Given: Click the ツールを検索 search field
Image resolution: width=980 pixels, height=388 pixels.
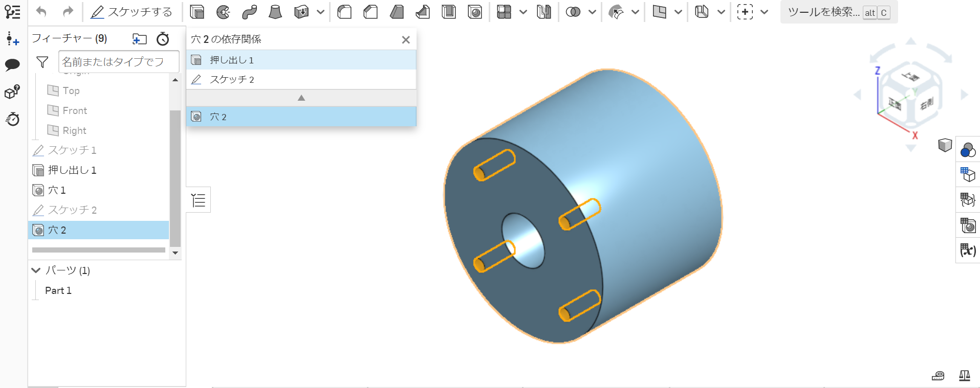Looking at the screenshot, I should (839, 12).
